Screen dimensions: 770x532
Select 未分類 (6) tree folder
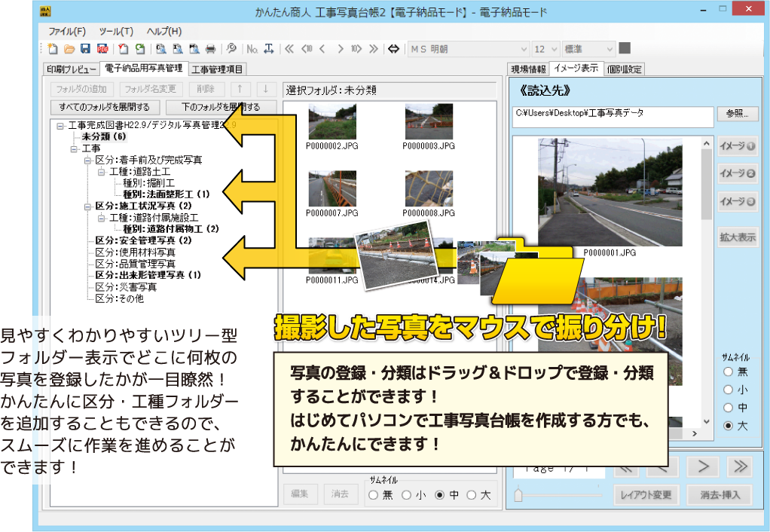click(104, 136)
